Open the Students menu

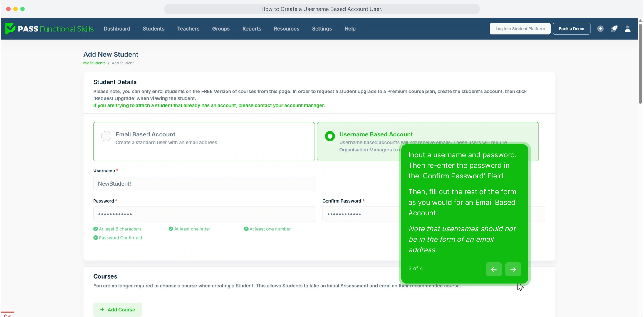[x=153, y=29]
